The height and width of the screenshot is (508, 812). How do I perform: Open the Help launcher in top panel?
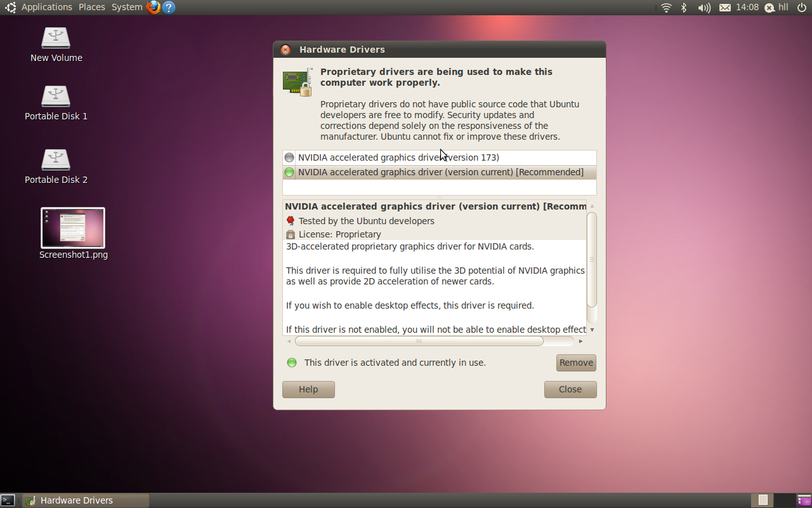tap(168, 7)
